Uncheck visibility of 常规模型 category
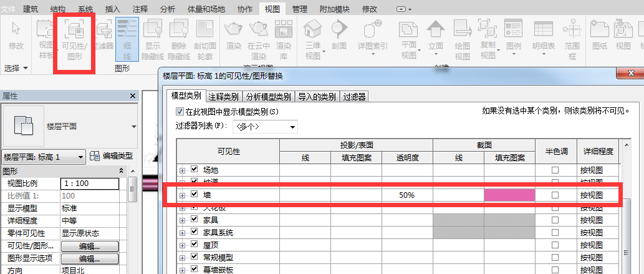Screen dimensions: 644x274 pyautogui.click(x=195, y=257)
